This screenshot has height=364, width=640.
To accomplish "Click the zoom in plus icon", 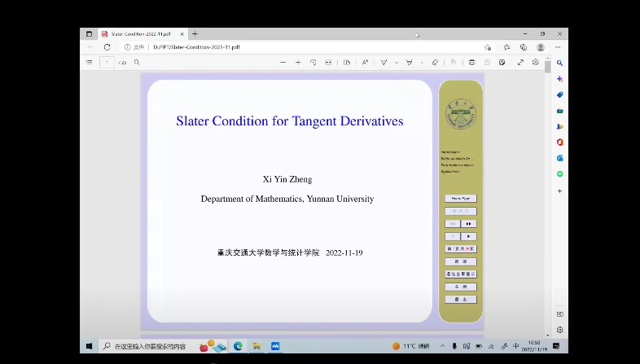I will [x=298, y=62].
